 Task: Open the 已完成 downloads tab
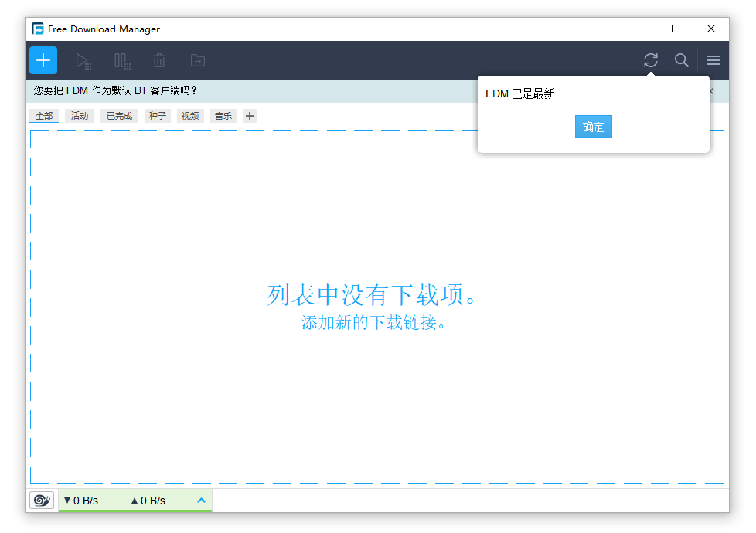tap(119, 115)
